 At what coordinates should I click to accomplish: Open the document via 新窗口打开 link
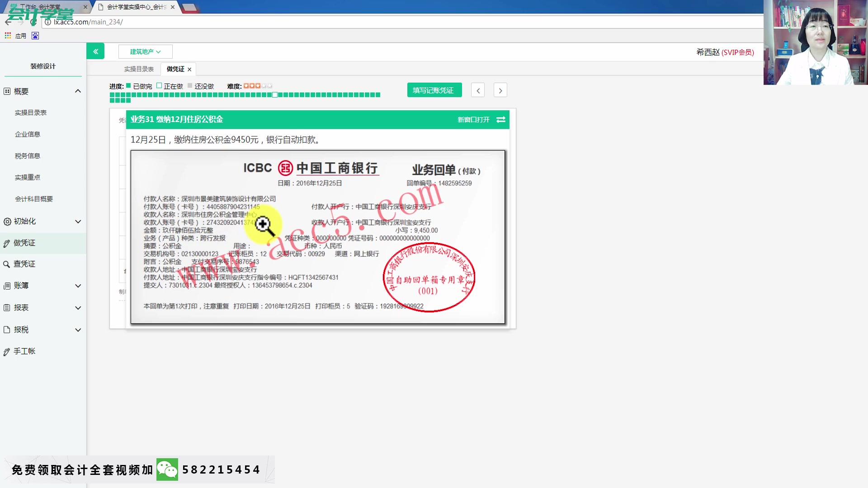coord(473,120)
